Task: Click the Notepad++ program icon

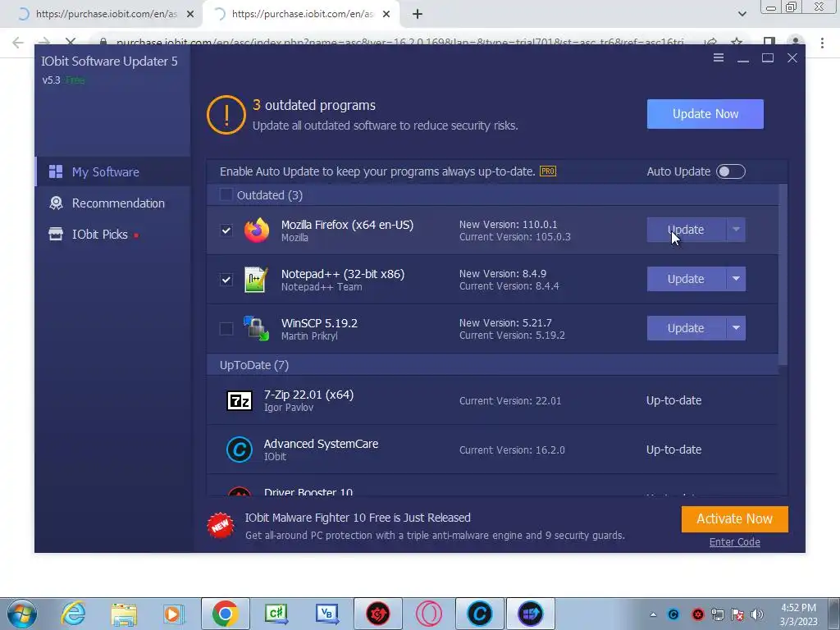Action: (256, 280)
